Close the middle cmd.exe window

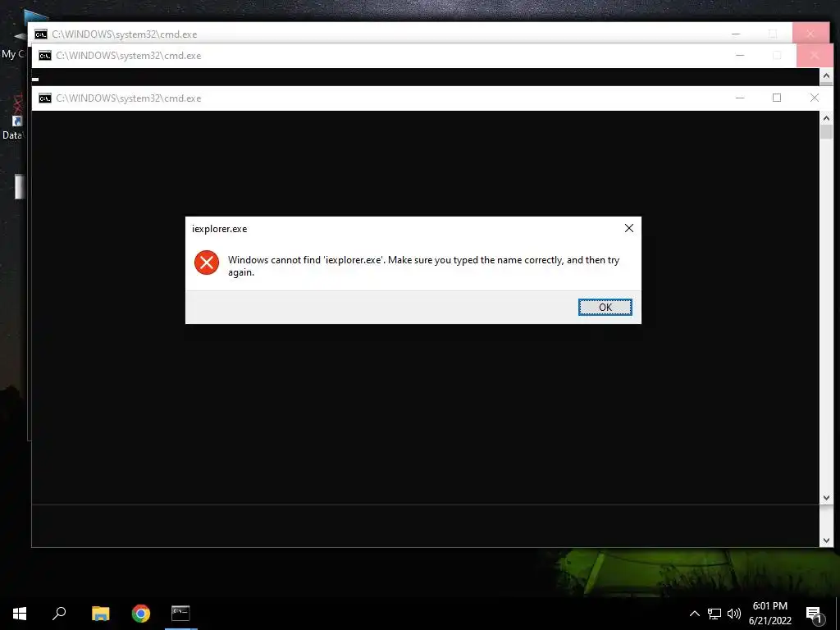tap(815, 56)
